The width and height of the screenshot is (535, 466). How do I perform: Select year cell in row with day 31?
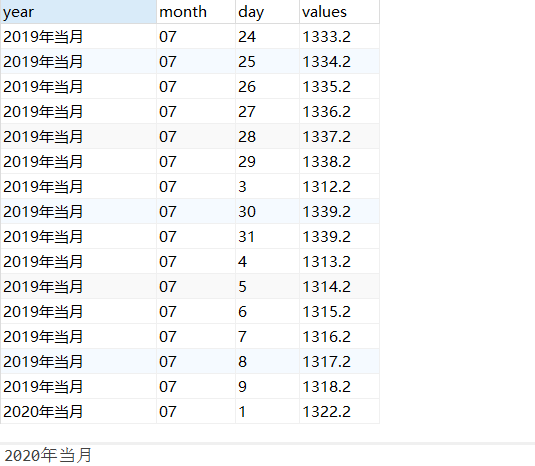coord(78,236)
